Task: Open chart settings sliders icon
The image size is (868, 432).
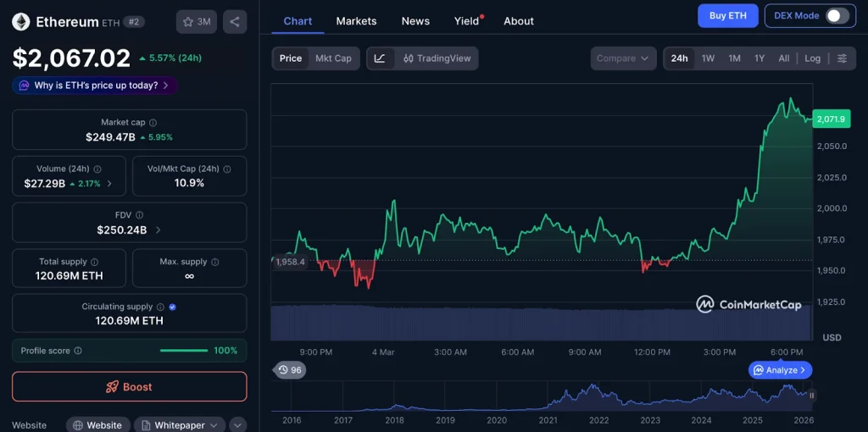Action: [842, 58]
